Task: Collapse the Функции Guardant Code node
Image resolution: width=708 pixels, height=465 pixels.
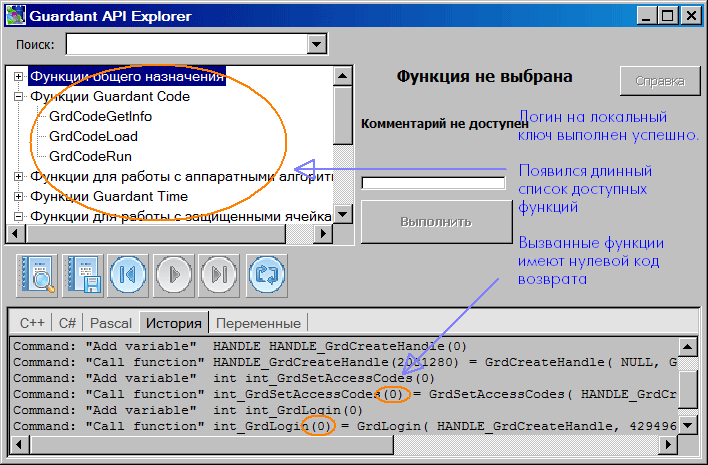Action: click(18, 97)
